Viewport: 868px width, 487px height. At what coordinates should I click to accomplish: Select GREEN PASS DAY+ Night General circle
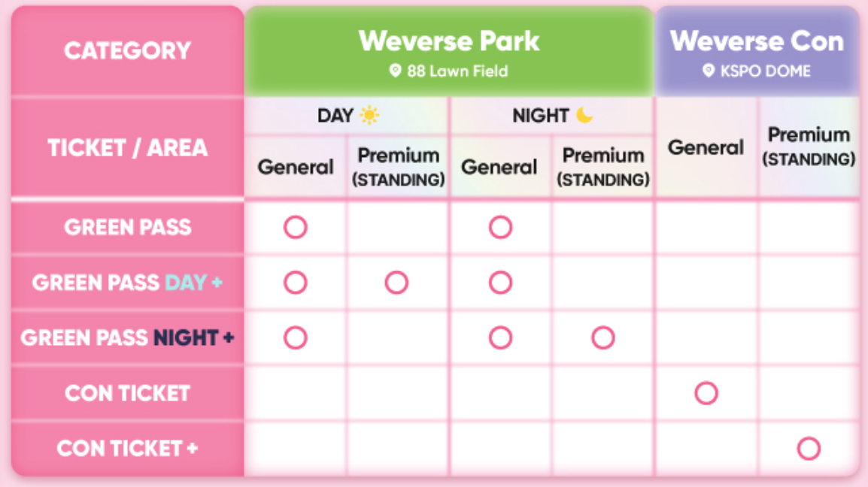[500, 283]
